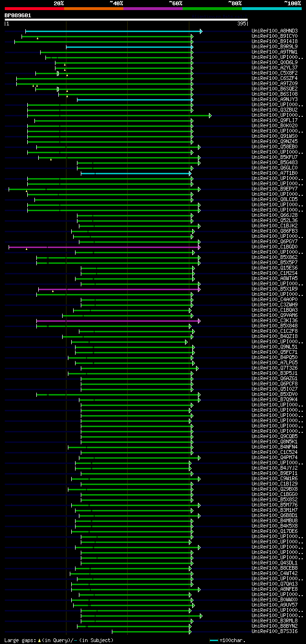
Task: Select the UniRef100_C9W1R6 label
Action: (x=274, y=479)
